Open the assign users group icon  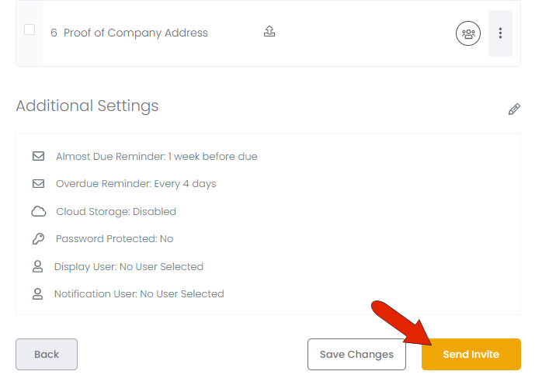coord(468,33)
